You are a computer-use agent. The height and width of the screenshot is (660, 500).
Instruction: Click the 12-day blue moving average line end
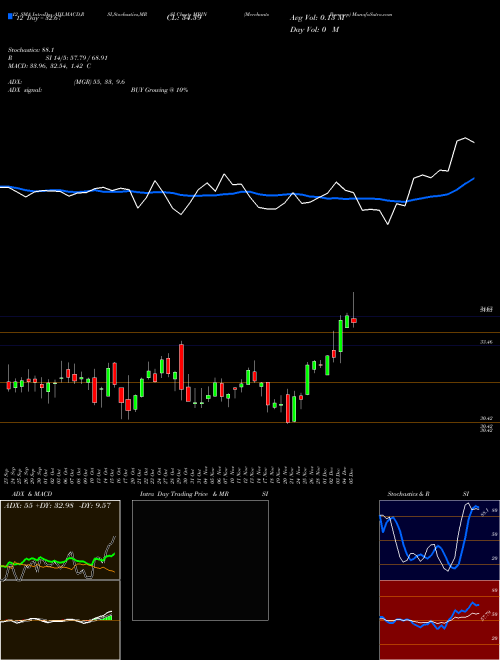tap(474, 178)
